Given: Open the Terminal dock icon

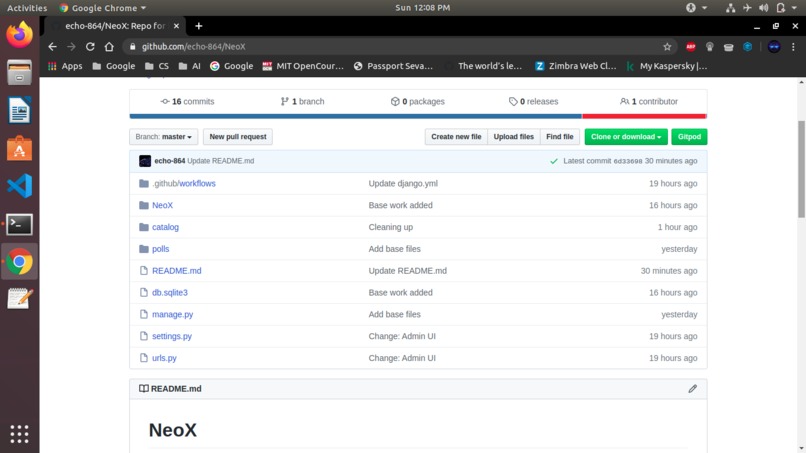Looking at the screenshot, I should (20, 224).
